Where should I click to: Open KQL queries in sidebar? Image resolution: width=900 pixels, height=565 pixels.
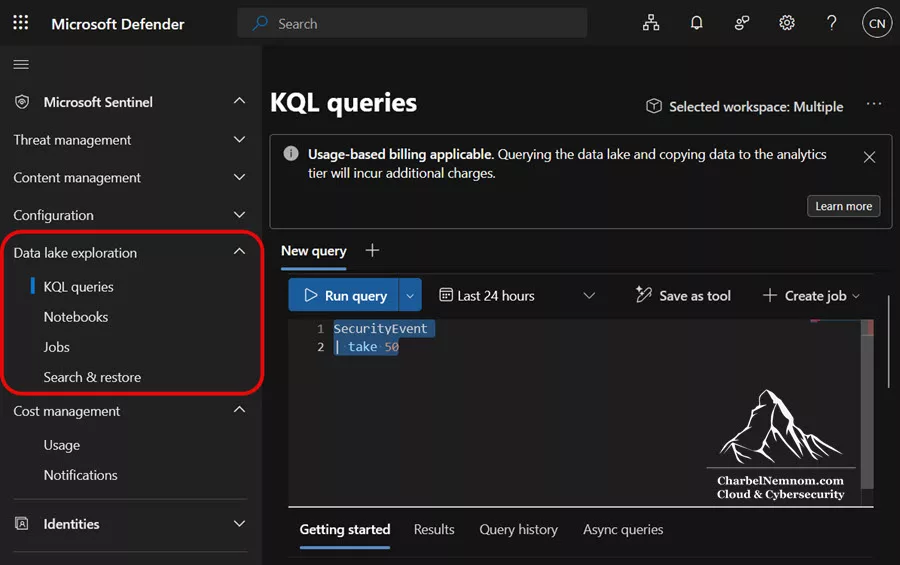coord(79,287)
